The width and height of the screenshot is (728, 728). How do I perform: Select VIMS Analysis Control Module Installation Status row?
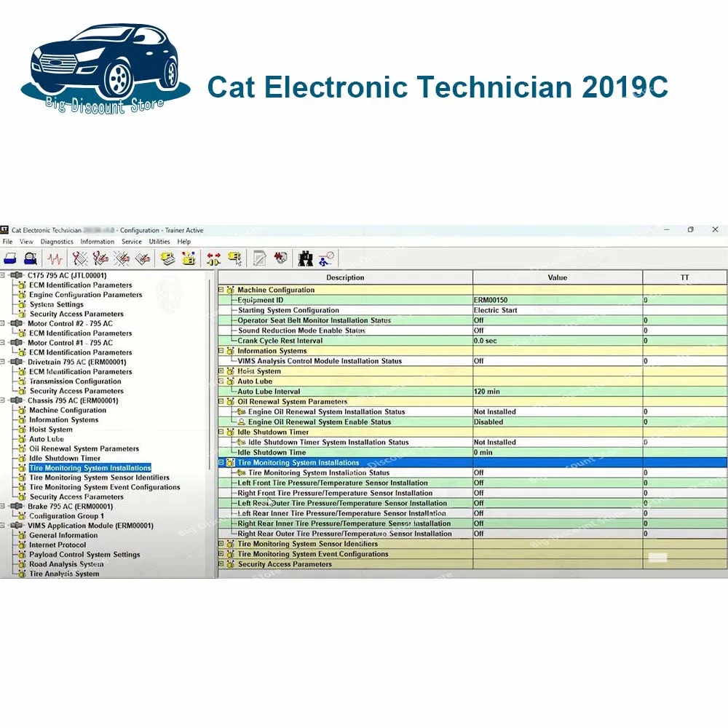coord(472,361)
